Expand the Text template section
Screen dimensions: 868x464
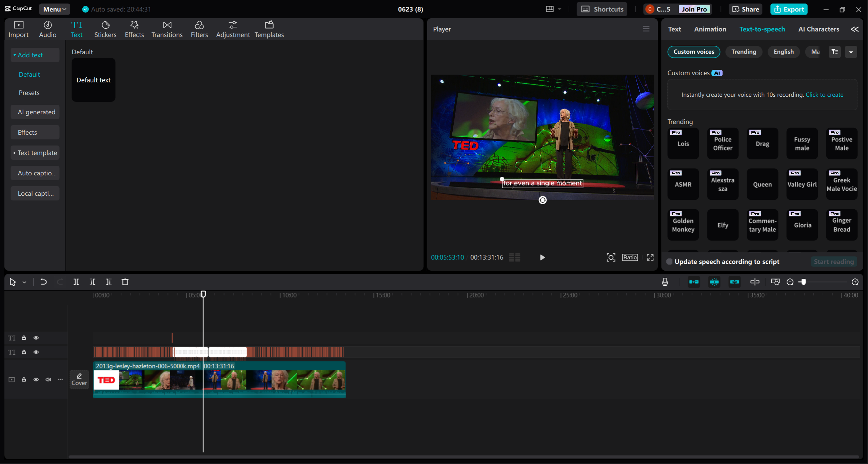point(35,153)
